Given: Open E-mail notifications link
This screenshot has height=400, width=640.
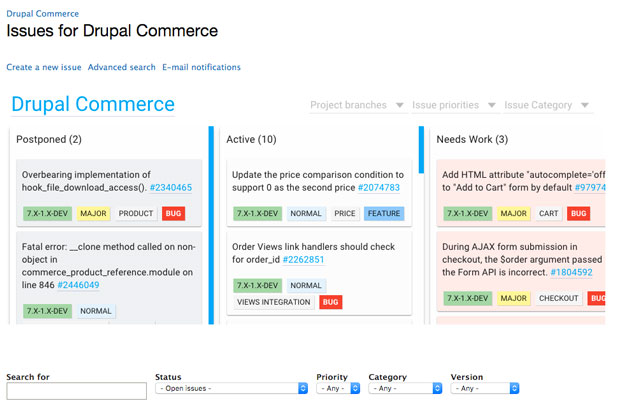Looking at the screenshot, I should [x=201, y=67].
